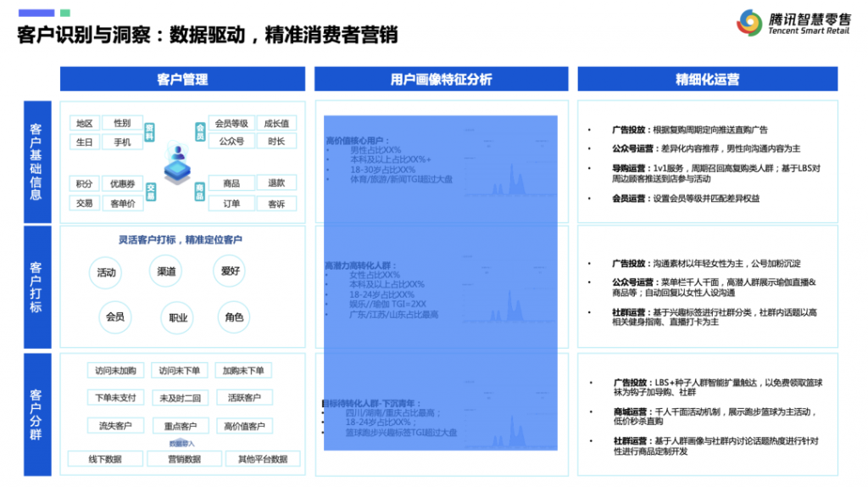868x487 pixels.
Task: Click the 灵活客户打标，精准定位客户 heading
Action: tap(180, 240)
